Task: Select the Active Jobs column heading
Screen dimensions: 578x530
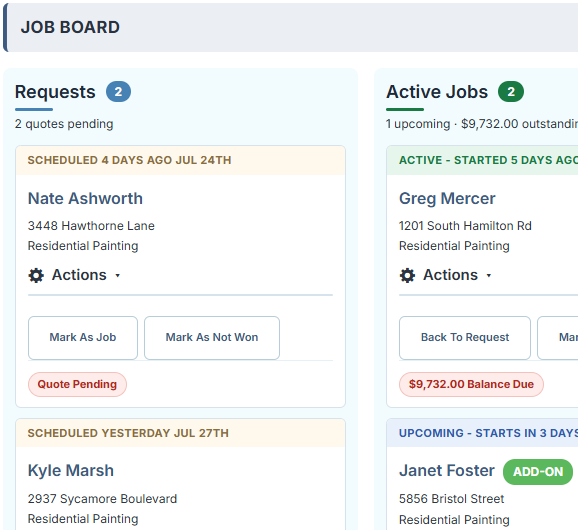Action: (x=437, y=92)
